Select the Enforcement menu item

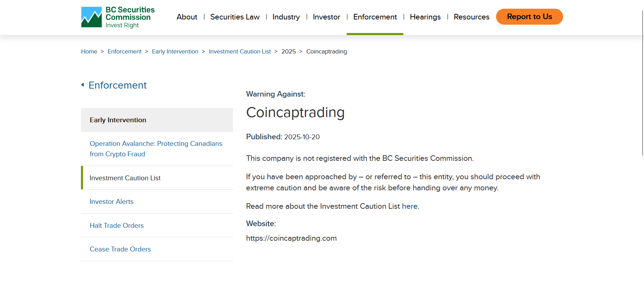[x=375, y=17]
